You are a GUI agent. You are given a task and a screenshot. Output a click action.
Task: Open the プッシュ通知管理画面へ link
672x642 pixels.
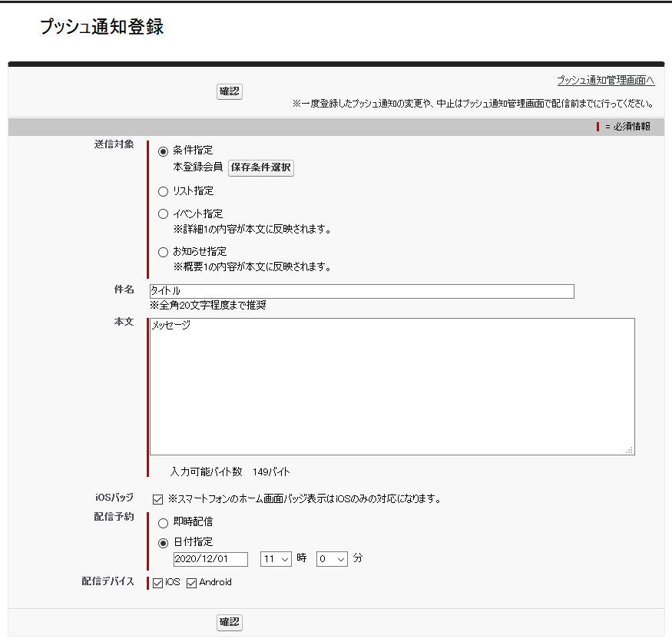point(604,79)
